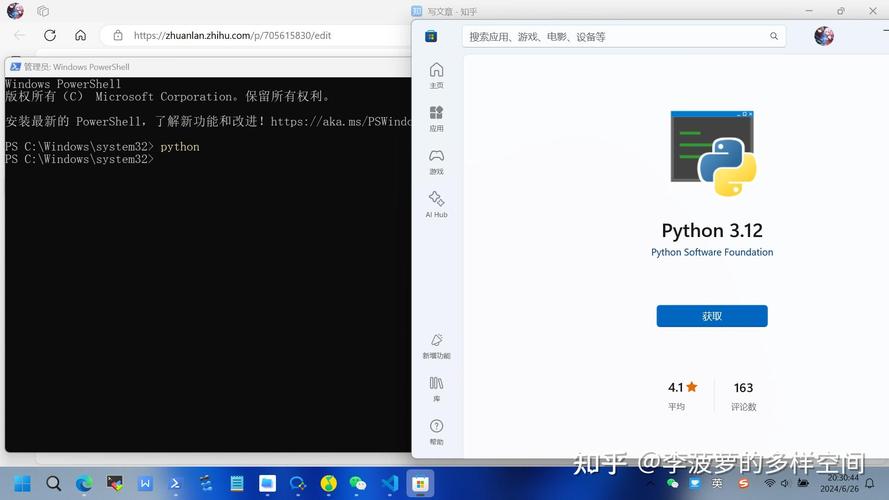889x500 pixels.
Task: Open the clock showing 20:30:44
Action: pyautogui.click(x=841, y=478)
